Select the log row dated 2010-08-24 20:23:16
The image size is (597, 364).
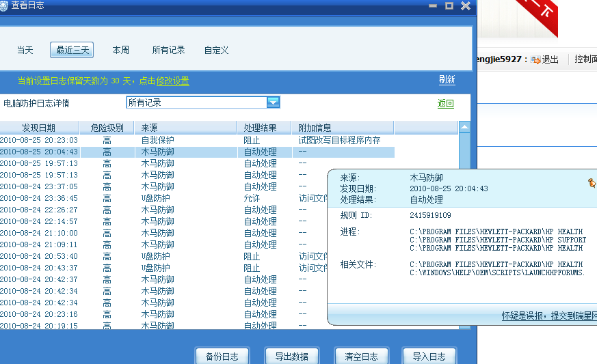click(x=163, y=314)
